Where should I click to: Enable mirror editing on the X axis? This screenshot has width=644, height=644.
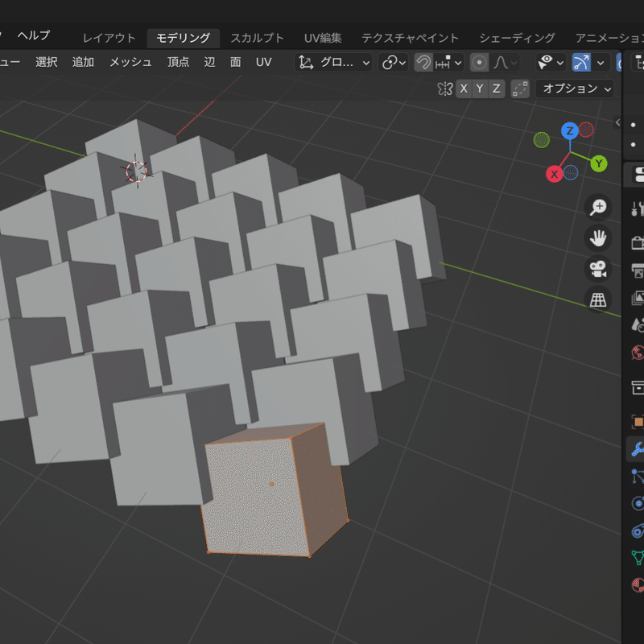tap(464, 89)
